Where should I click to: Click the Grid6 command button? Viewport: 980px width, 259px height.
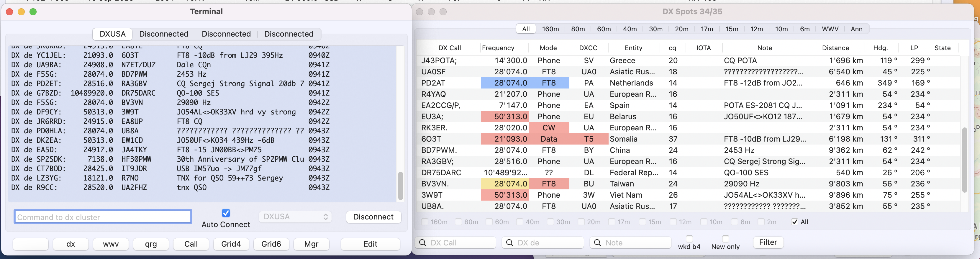271,244
